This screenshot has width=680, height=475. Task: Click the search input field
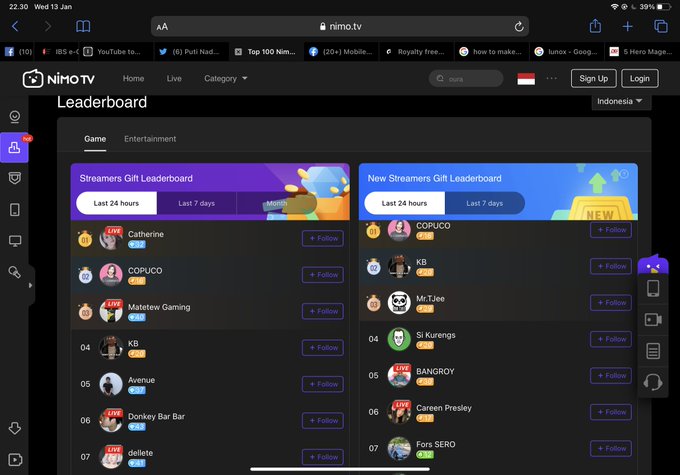[x=466, y=79]
